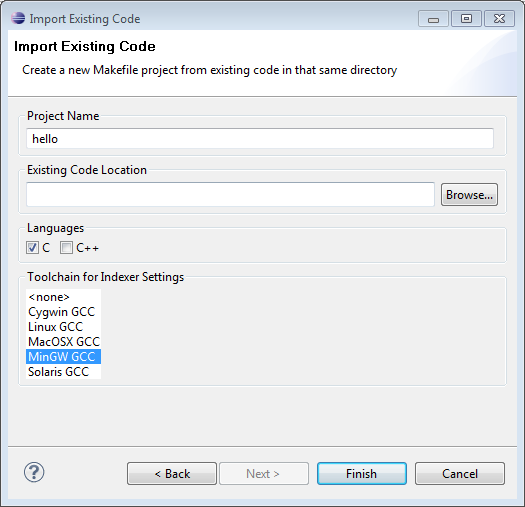Go back with the Back button
Image resolution: width=525 pixels, height=507 pixels.
(172, 474)
